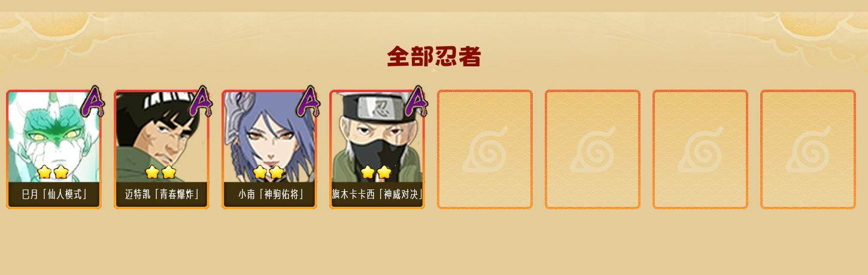
Task: Click the A-rank badge on Mitsuki's card
Action: (93, 102)
